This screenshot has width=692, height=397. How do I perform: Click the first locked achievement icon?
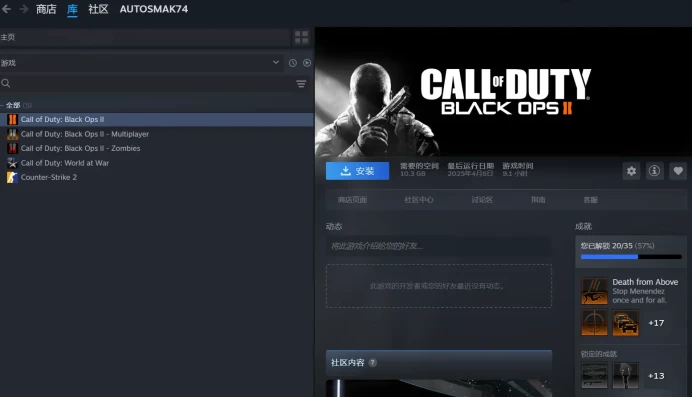594,375
